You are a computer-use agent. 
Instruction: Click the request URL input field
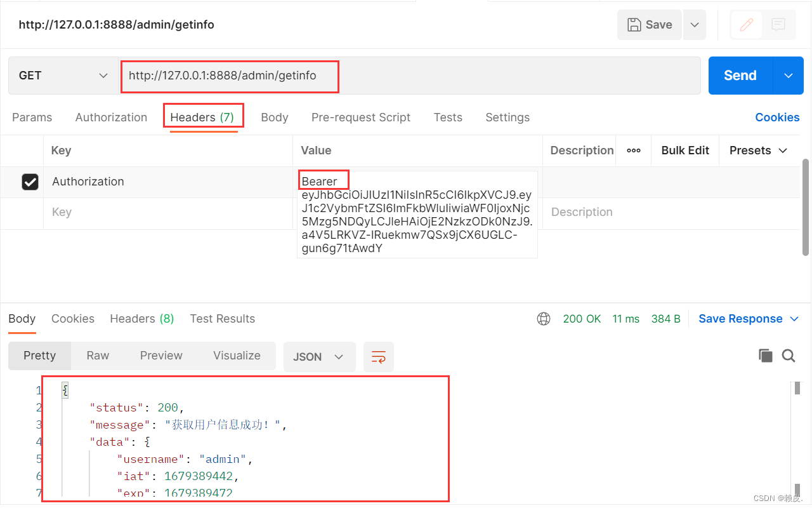[409, 76]
